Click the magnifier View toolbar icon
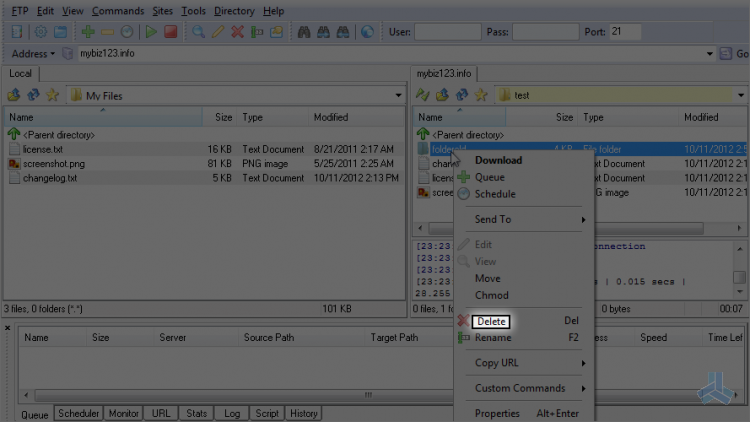Viewport: 750px width, 422px height. (x=198, y=32)
